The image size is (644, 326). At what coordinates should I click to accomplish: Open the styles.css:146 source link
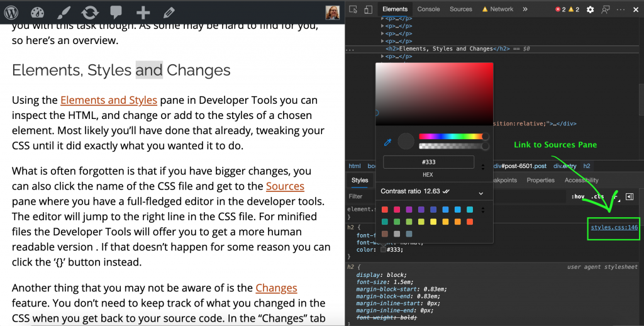click(x=614, y=227)
